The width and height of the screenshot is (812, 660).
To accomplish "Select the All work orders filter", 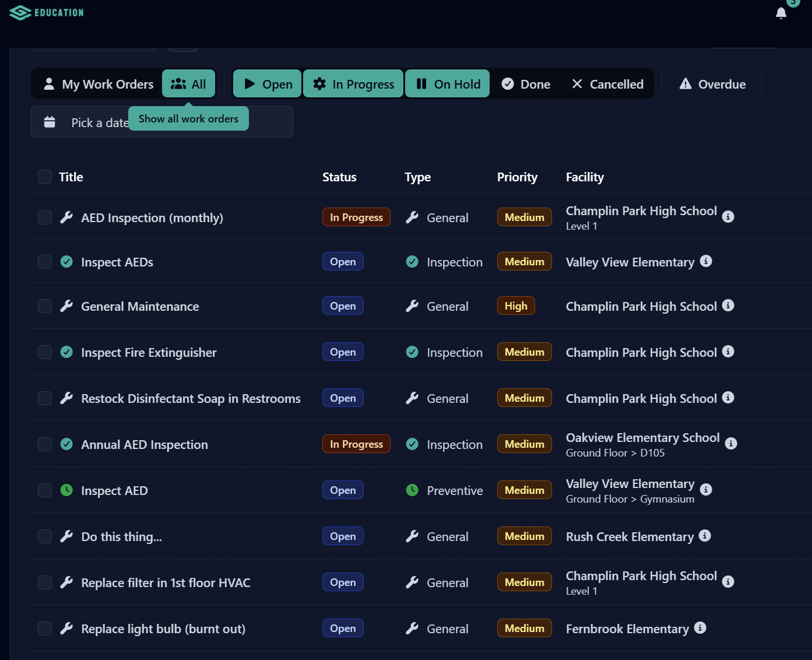I will point(188,84).
